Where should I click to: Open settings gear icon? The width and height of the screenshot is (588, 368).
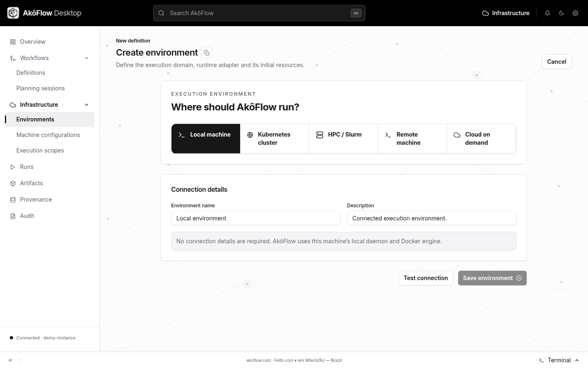[x=575, y=13]
